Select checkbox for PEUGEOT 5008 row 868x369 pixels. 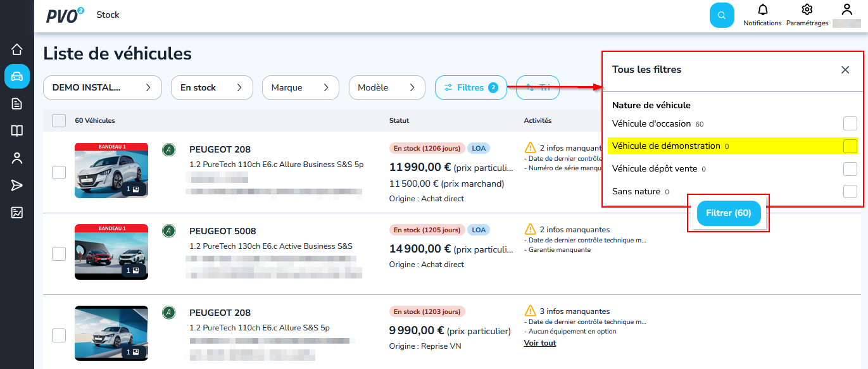click(x=59, y=254)
